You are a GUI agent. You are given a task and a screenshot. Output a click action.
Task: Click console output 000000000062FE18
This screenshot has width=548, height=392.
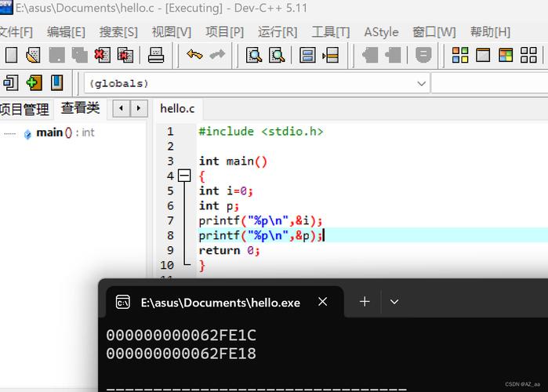tap(181, 354)
